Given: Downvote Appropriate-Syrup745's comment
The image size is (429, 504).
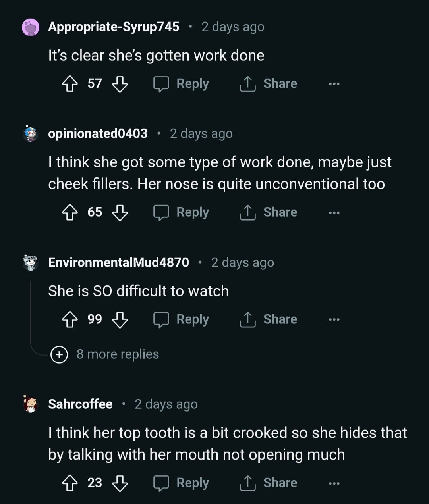Looking at the screenshot, I should [x=120, y=84].
